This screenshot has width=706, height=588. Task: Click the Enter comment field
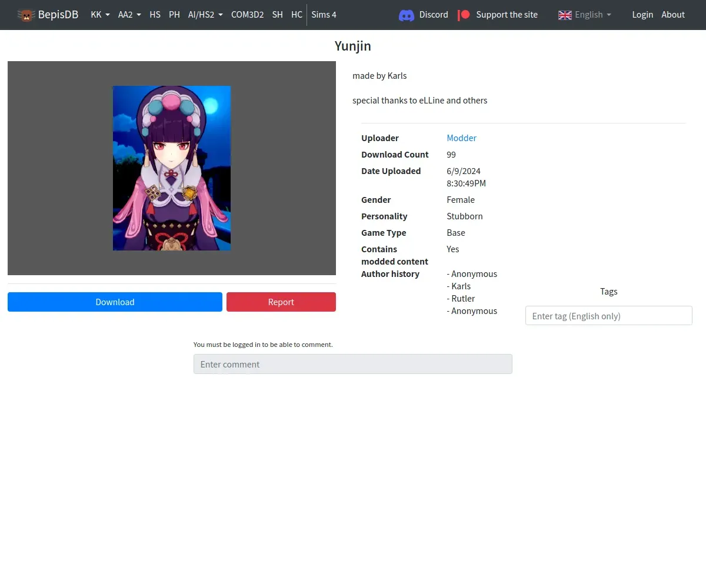[x=353, y=364]
